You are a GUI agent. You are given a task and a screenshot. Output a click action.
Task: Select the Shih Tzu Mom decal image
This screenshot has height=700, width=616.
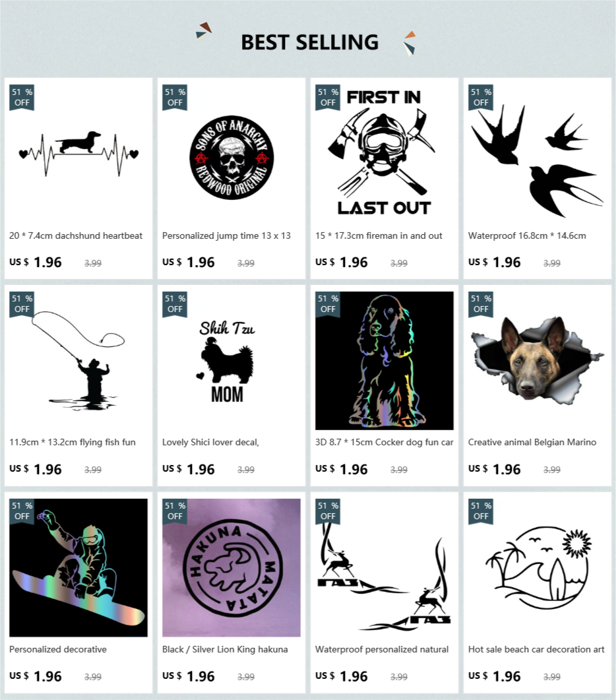231,361
